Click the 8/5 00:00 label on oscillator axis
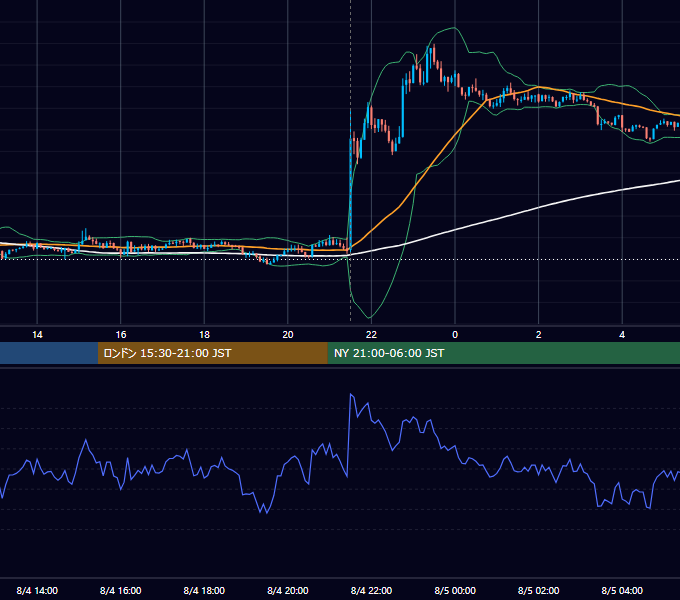 (455, 590)
